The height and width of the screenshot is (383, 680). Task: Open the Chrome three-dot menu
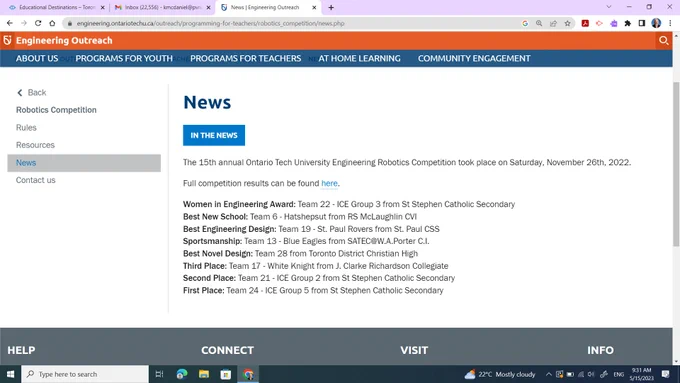pyautogui.click(x=670, y=23)
